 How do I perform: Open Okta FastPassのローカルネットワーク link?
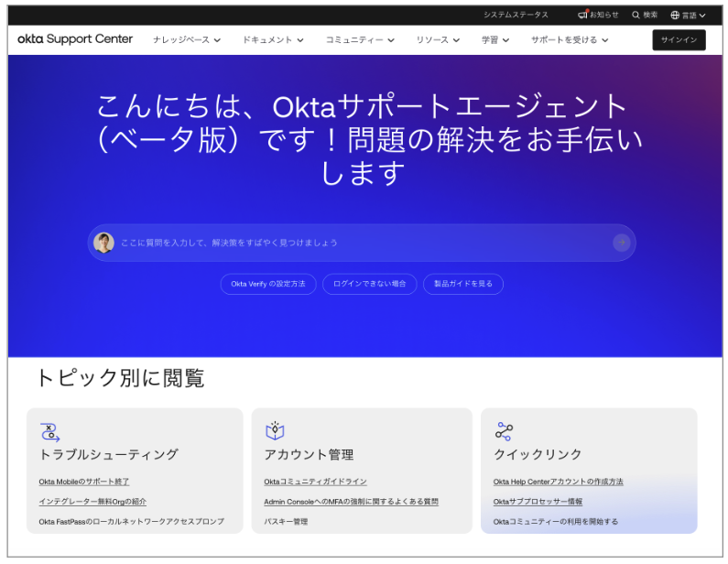pyautogui.click(x=131, y=522)
